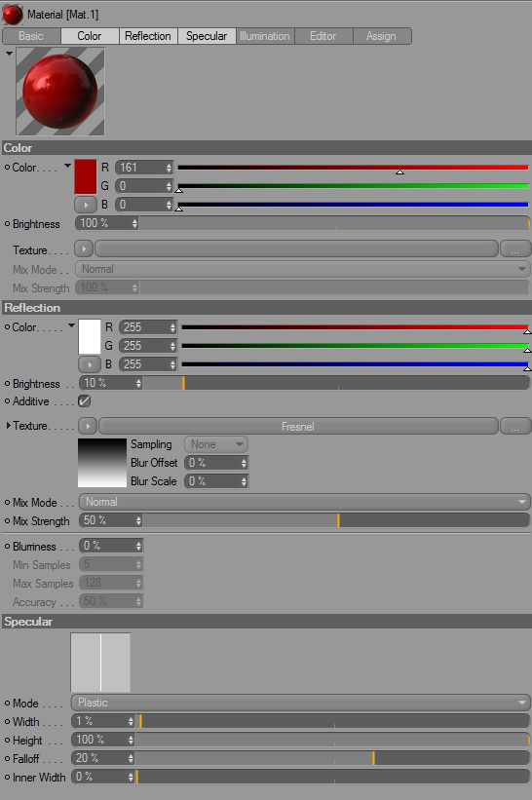The image size is (532, 800).
Task: Collapse the Reflection Texture triangle
Action: pos(8,425)
